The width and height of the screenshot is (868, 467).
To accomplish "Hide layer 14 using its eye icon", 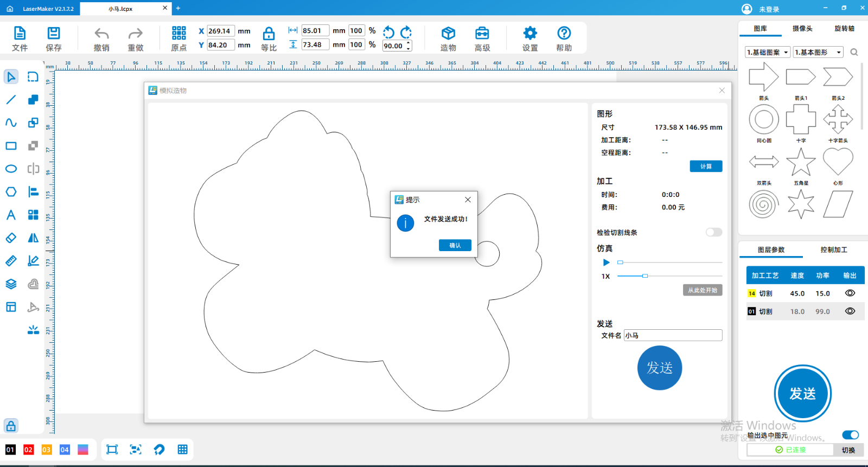I will click(850, 293).
